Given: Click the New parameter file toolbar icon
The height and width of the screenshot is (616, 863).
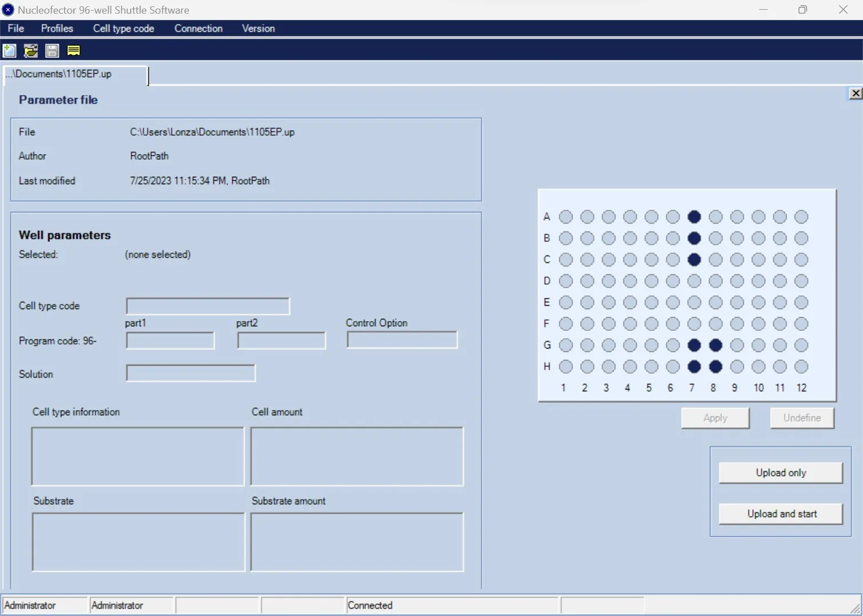Looking at the screenshot, I should [10, 51].
